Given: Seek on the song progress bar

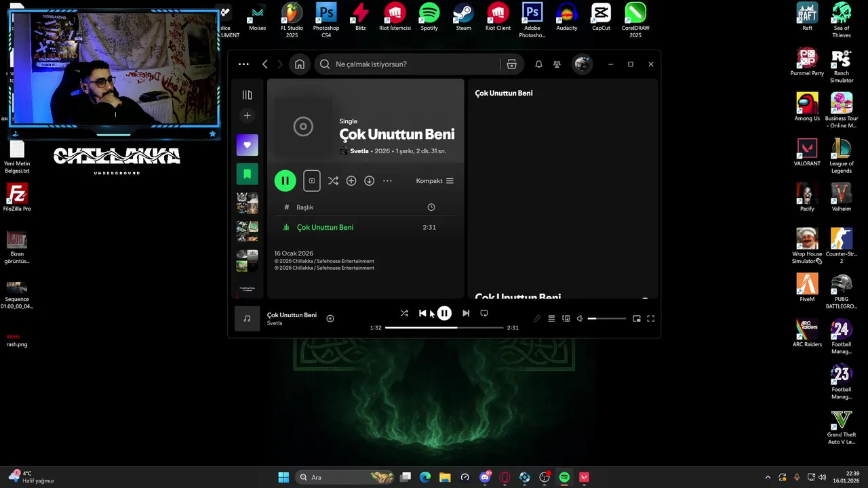Looking at the screenshot, I should point(444,328).
